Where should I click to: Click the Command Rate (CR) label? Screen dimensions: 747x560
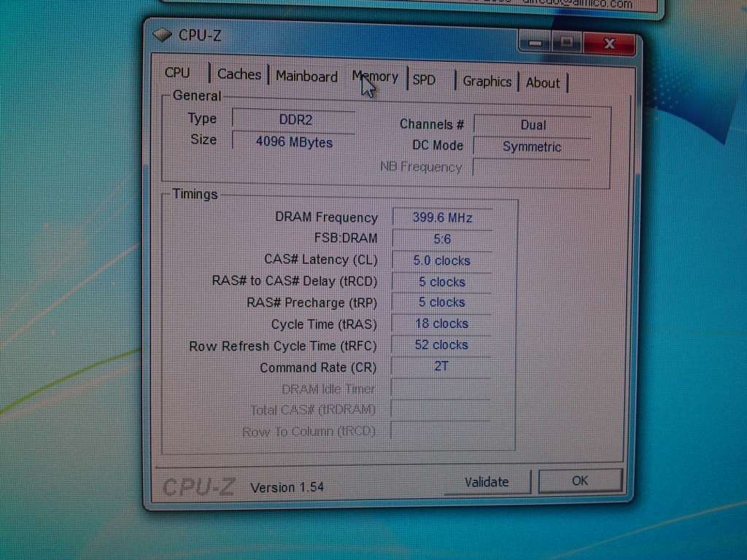[x=318, y=367]
